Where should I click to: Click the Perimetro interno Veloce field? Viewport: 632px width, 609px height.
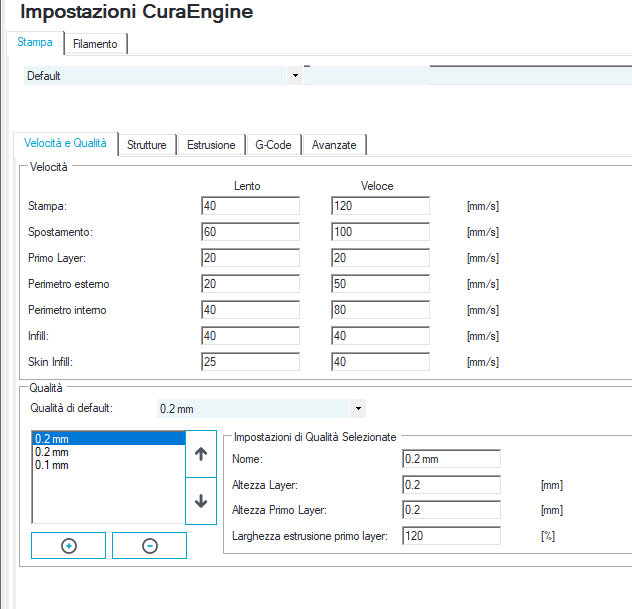click(x=380, y=310)
